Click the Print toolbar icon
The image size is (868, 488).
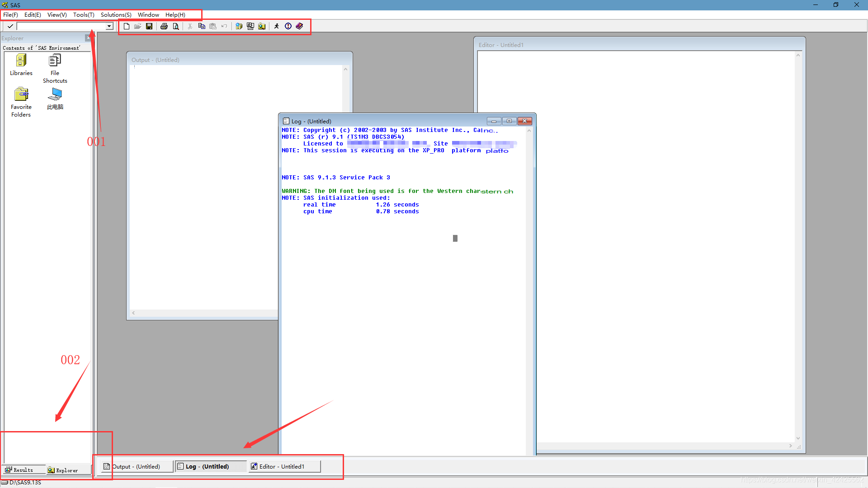pyautogui.click(x=164, y=26)
